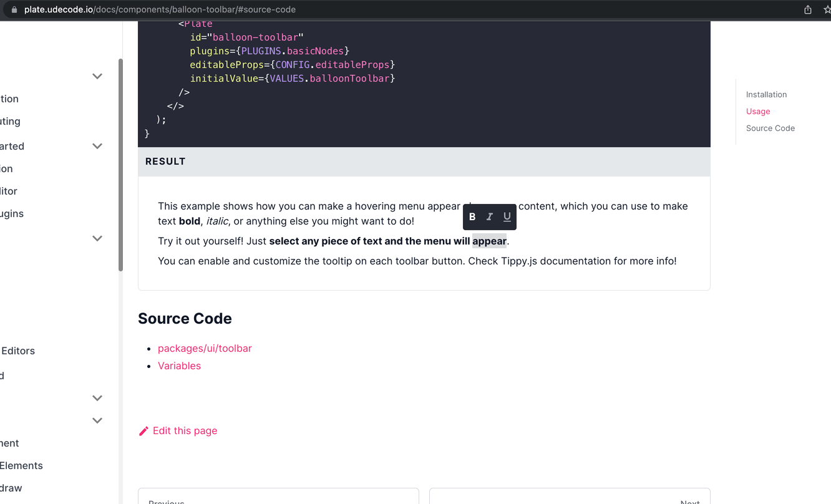Click the Edit this page link

(185, 430)
